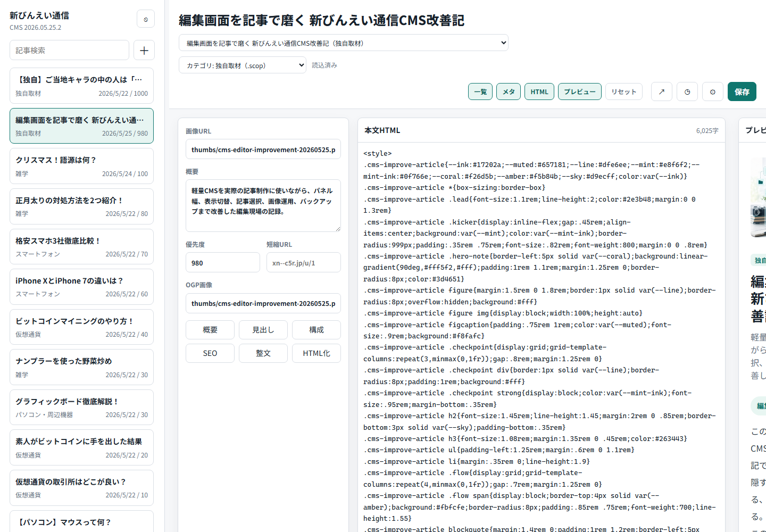Open the article title dropdown

pyautogui.click(x=344, y=43)
